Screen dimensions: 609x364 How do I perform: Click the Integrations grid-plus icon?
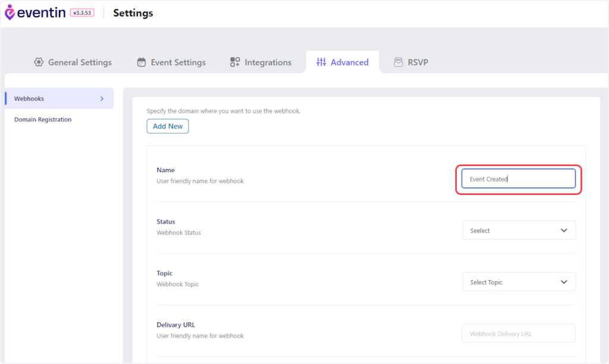point(235,62)
